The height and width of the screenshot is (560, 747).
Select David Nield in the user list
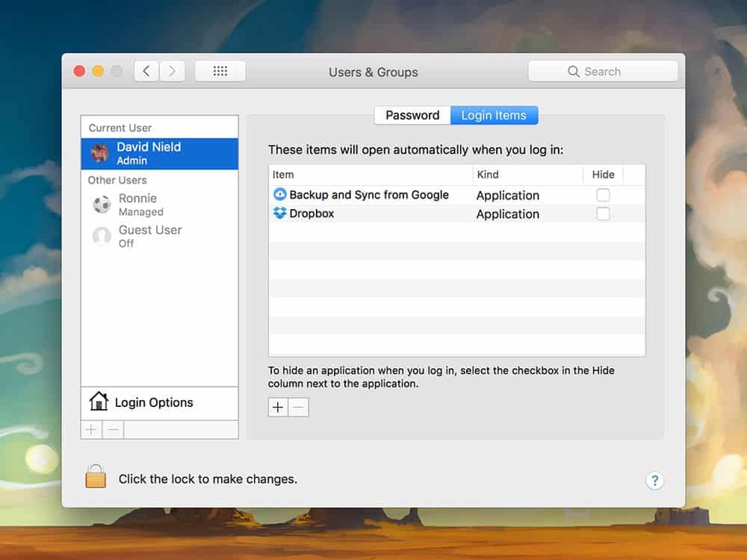(x=159, y=153)
